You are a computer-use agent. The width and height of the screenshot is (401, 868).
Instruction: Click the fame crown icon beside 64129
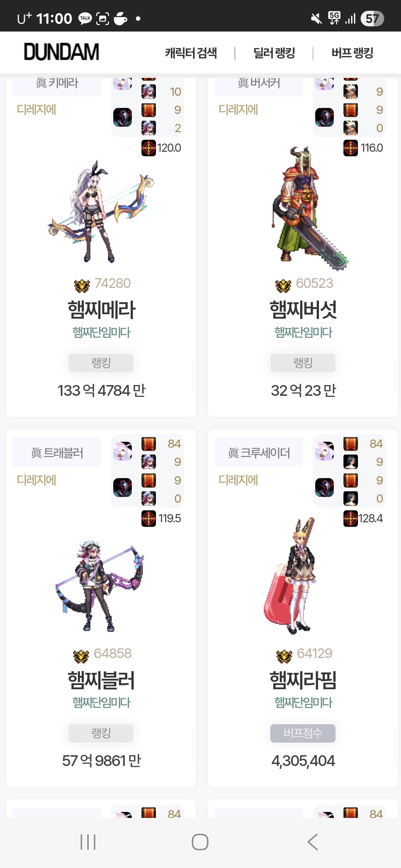pyautogui.click(x=284, y=656)
